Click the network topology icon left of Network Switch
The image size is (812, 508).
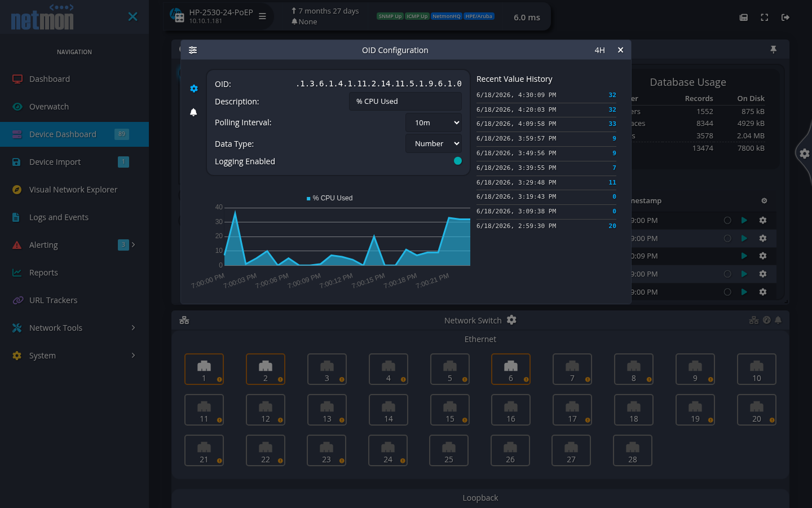pos(184,320)
